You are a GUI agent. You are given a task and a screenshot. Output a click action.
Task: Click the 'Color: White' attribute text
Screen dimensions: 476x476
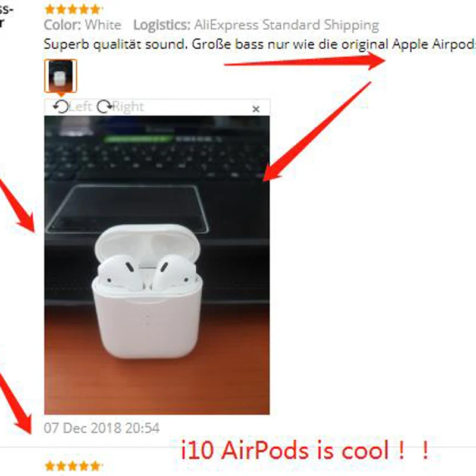click(83, 25)
